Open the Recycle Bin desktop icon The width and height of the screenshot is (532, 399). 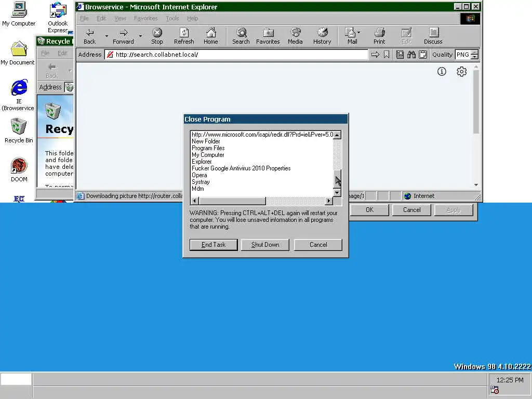19,130
